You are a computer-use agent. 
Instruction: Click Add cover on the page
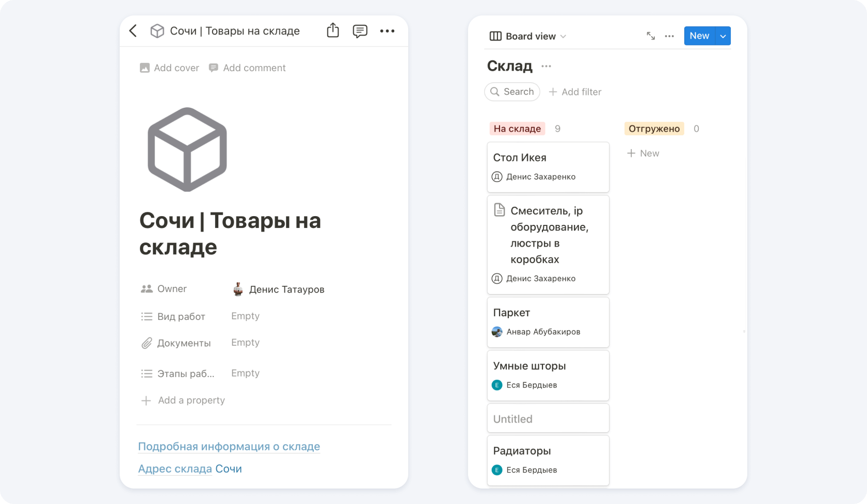click(x=169, y=68)
